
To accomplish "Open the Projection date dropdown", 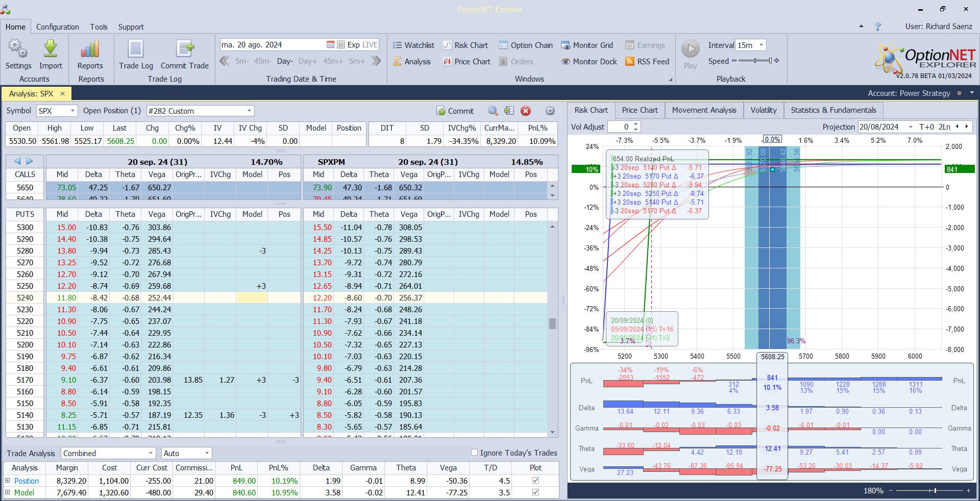I will point(911,127).
